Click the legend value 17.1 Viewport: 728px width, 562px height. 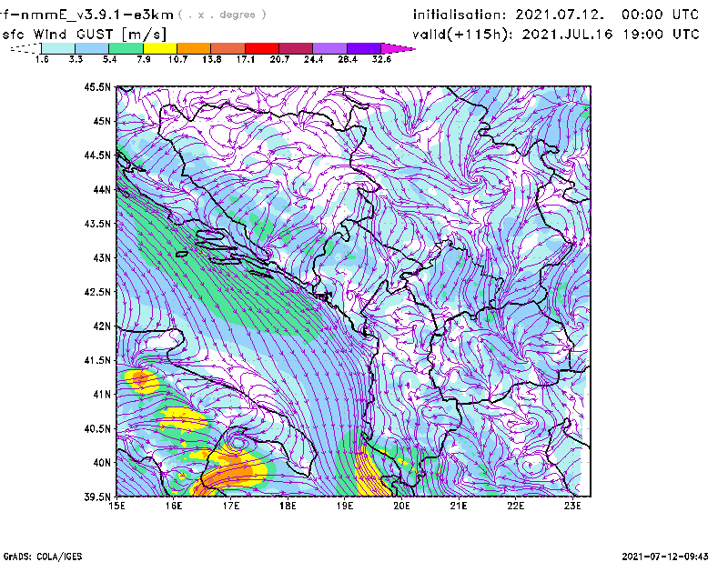[x=245, y=59]
